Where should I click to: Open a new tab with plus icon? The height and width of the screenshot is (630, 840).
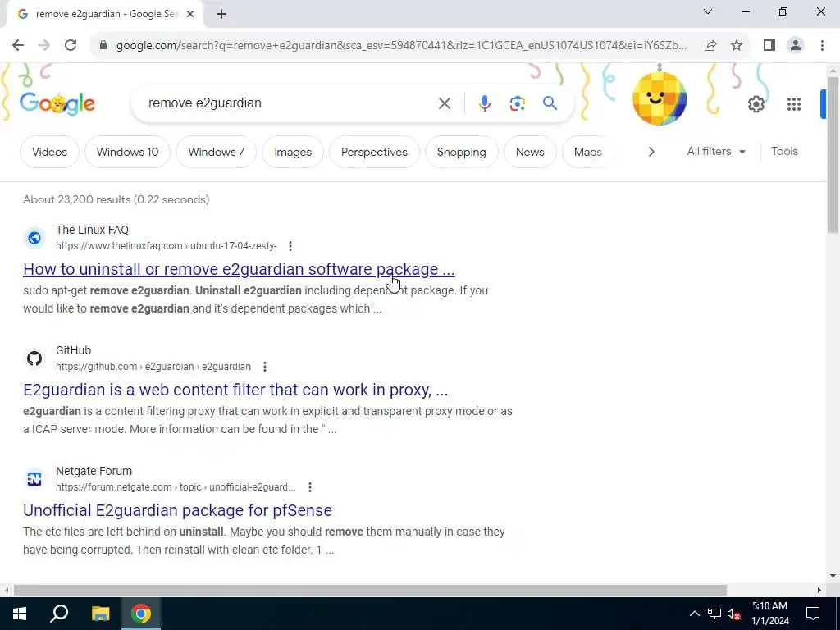tap(221, 15)
